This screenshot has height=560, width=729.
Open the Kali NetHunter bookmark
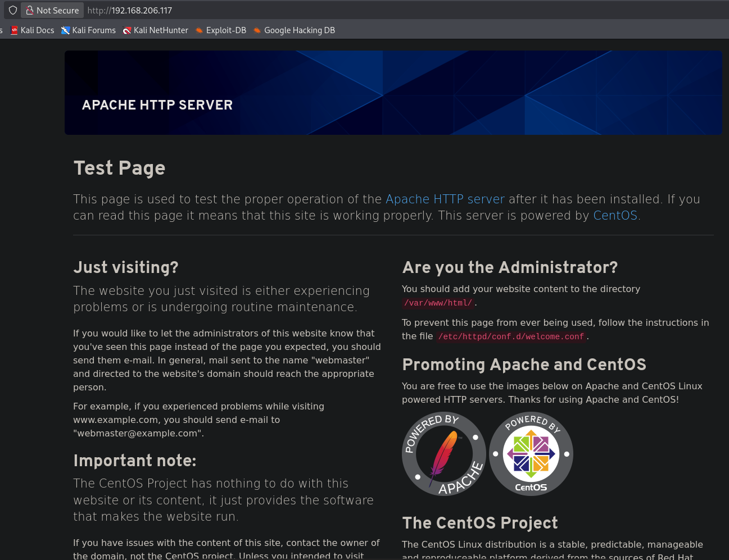pyautogui.click(x=156, y=30)
